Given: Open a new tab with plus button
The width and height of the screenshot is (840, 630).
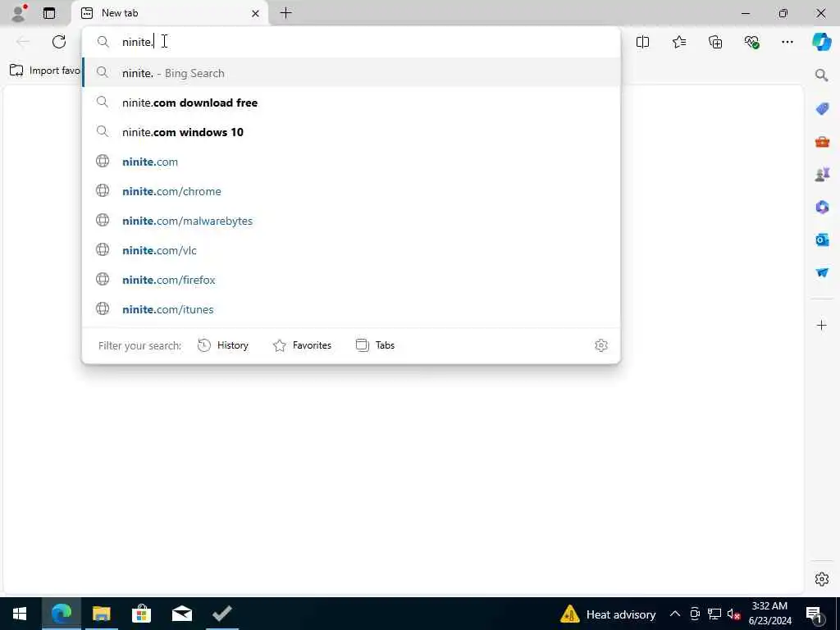Looking at the screenshot, I should pos(286,13).
